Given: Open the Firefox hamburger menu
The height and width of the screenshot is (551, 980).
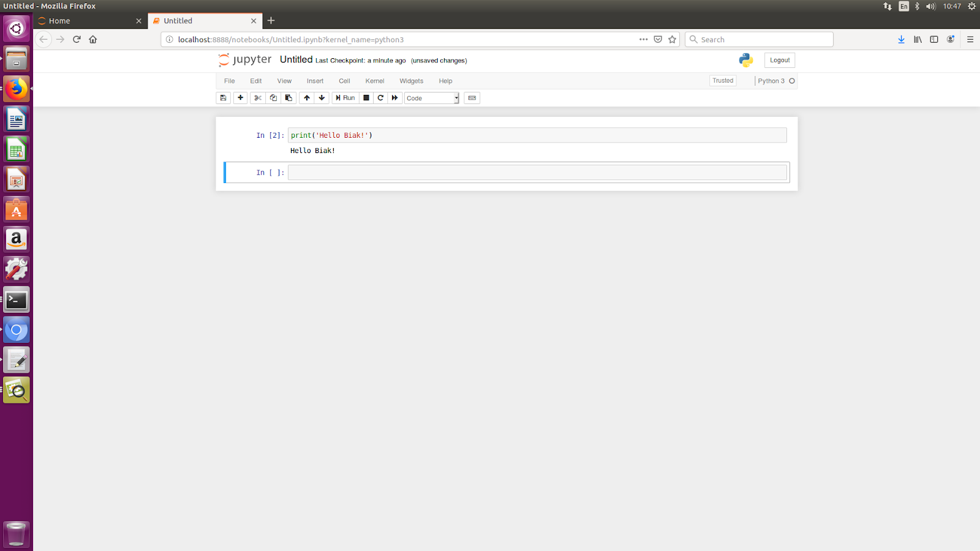Looking at the screenshot, I should [x=970, y=39].
